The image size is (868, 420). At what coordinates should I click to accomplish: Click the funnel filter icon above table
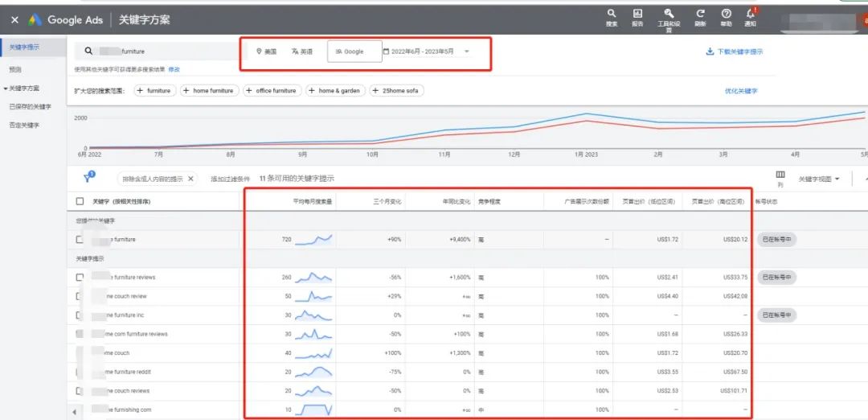pyautogui.click(x=88, y=178)
